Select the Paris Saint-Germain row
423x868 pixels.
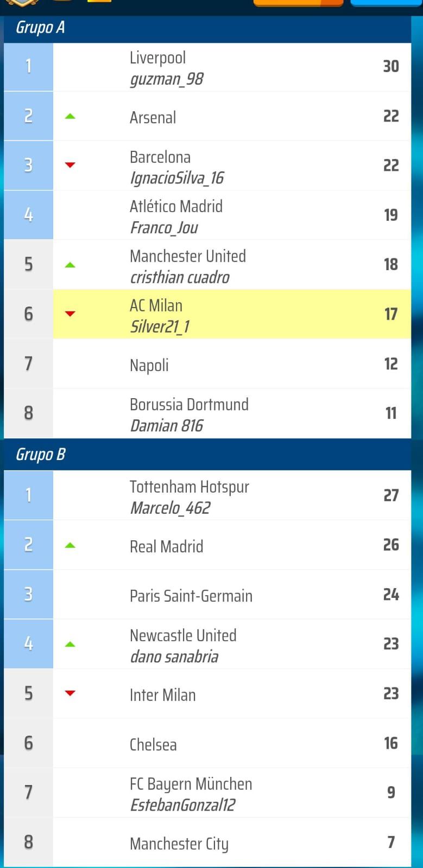(x=207, y=595)
